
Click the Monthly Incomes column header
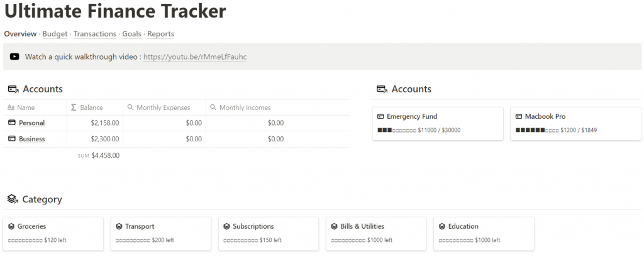coord(245,107)
